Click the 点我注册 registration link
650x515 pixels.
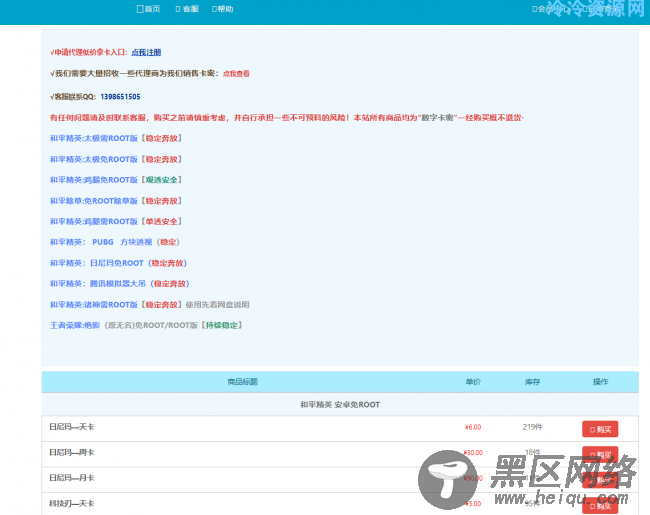coord(146,52)
